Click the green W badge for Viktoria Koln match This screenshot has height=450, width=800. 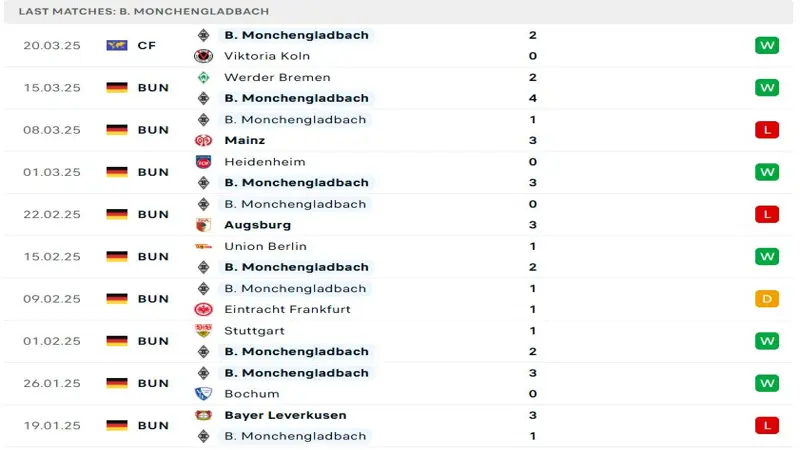pos(767,45)
